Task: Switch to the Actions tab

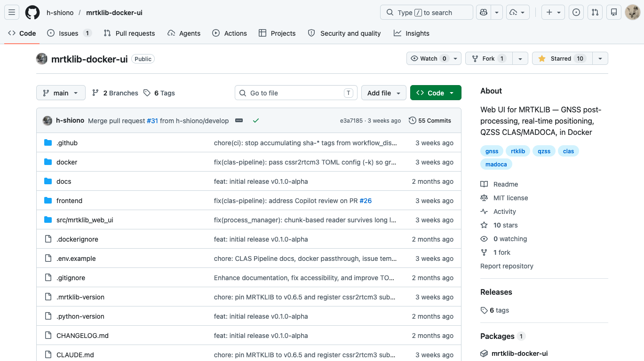Action: pos(230,33)
